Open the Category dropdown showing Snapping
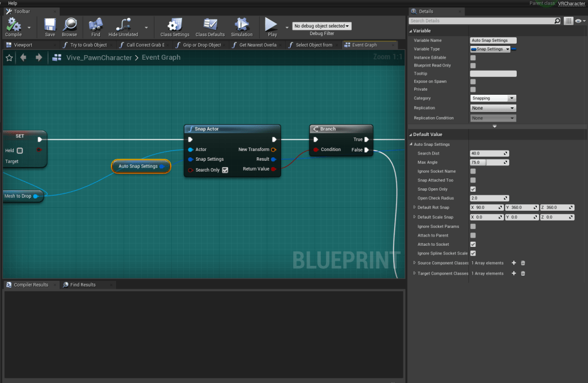 click(493, 98)
